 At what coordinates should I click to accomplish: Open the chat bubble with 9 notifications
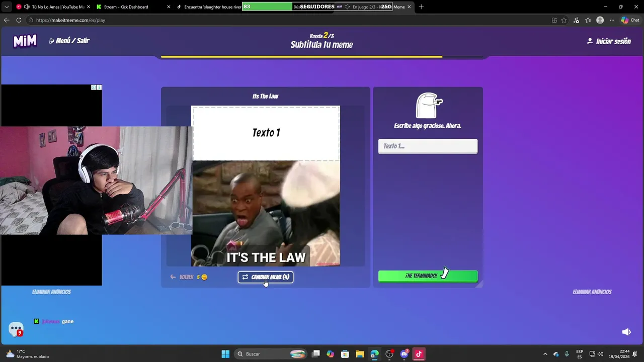(16, 329)
